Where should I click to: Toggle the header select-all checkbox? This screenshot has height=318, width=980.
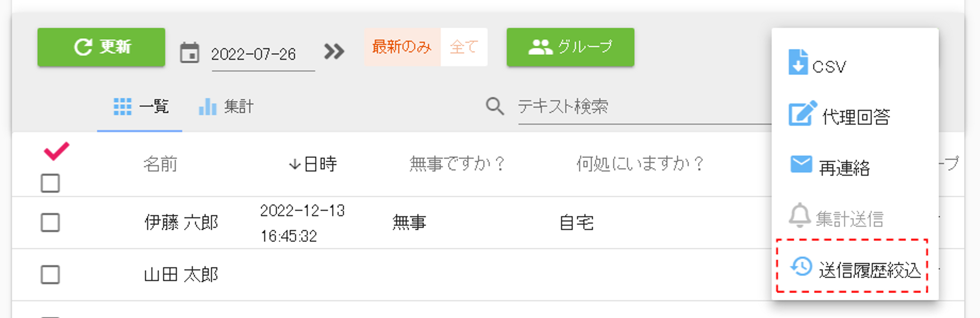pos(51,183)
